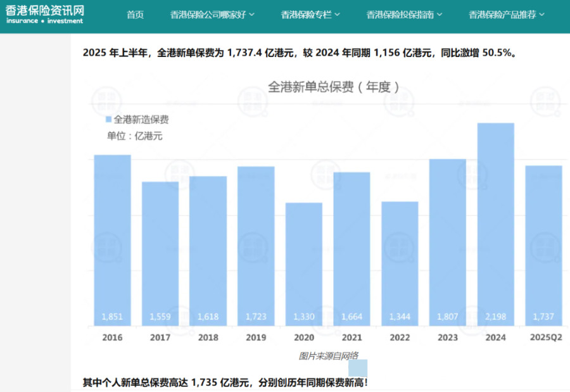Open the 首页 navigation item
The width and height of the screenshot is (570, 392).
[x=135, y=15]
